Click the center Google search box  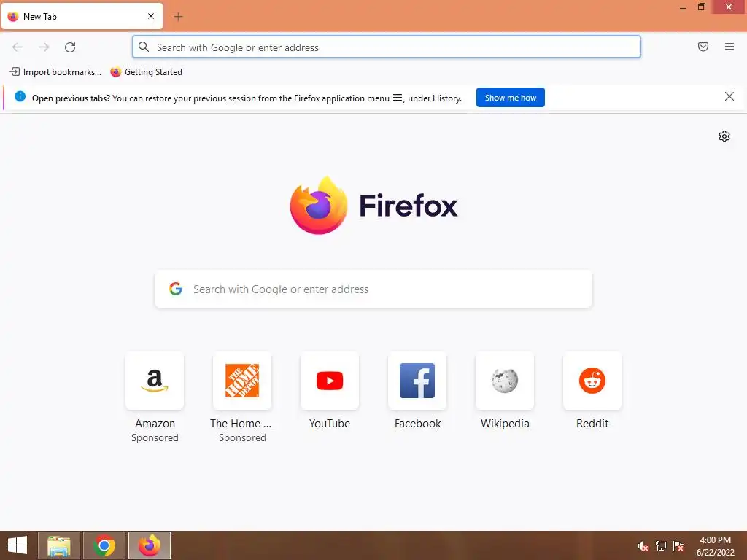click(373, 289)
